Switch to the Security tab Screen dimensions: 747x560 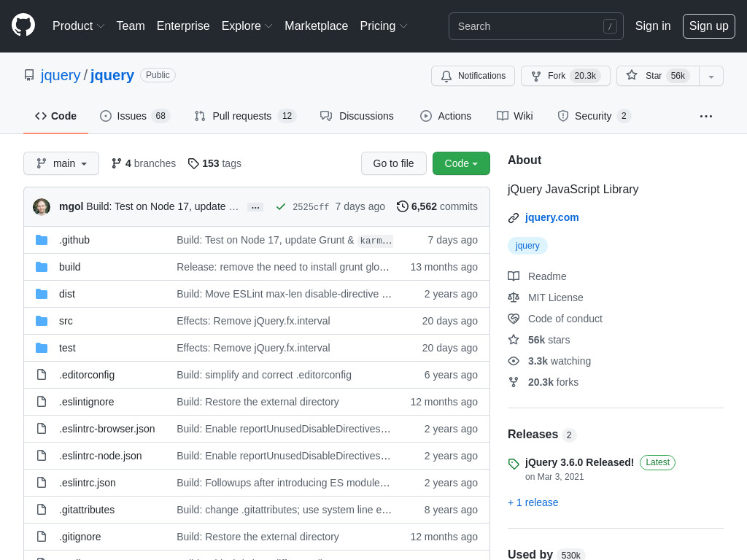point(595,116)
